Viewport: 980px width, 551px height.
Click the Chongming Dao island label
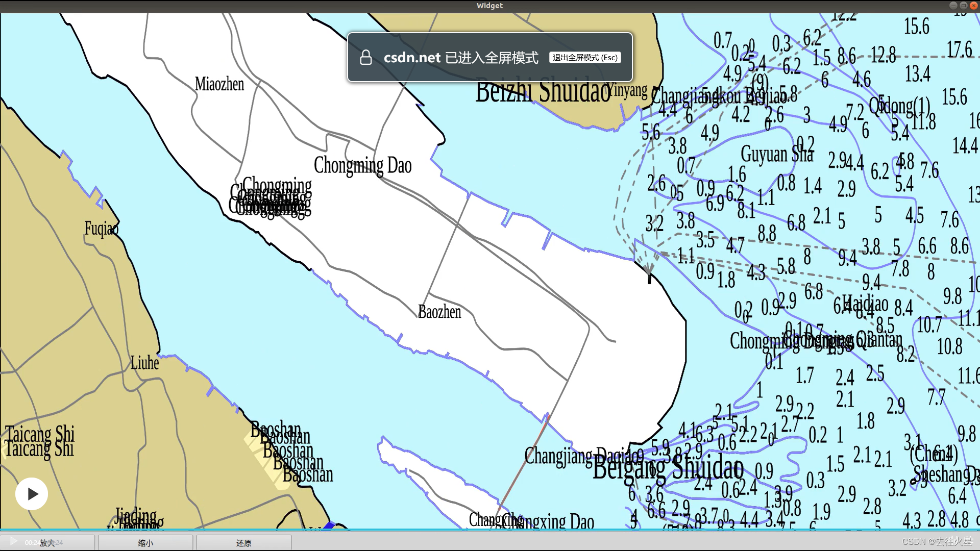pos(362,166)
